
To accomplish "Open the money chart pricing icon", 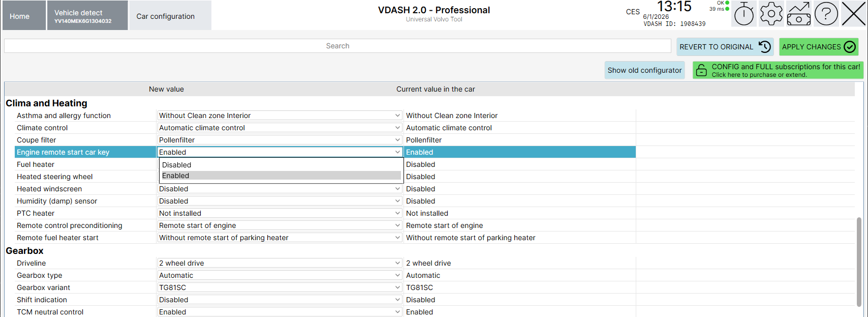I will pos(799,14).
